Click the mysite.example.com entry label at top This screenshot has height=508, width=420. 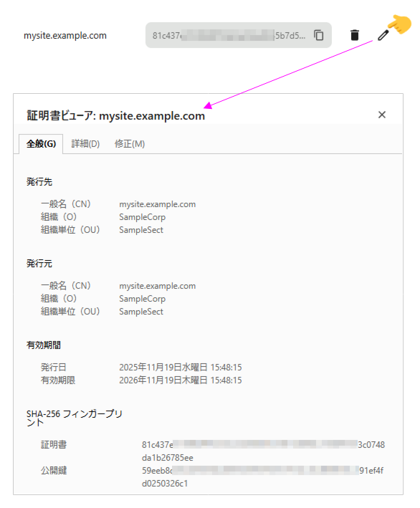(65, 35)
